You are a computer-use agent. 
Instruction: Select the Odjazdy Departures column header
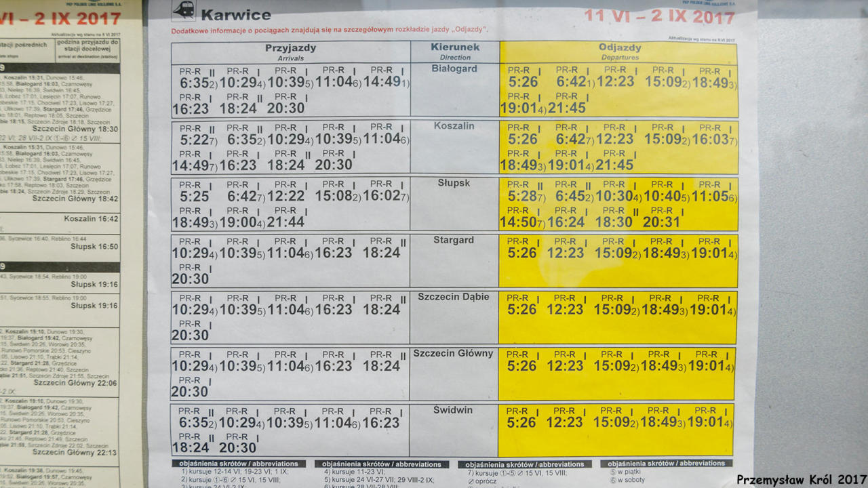[x=618, y=52]
